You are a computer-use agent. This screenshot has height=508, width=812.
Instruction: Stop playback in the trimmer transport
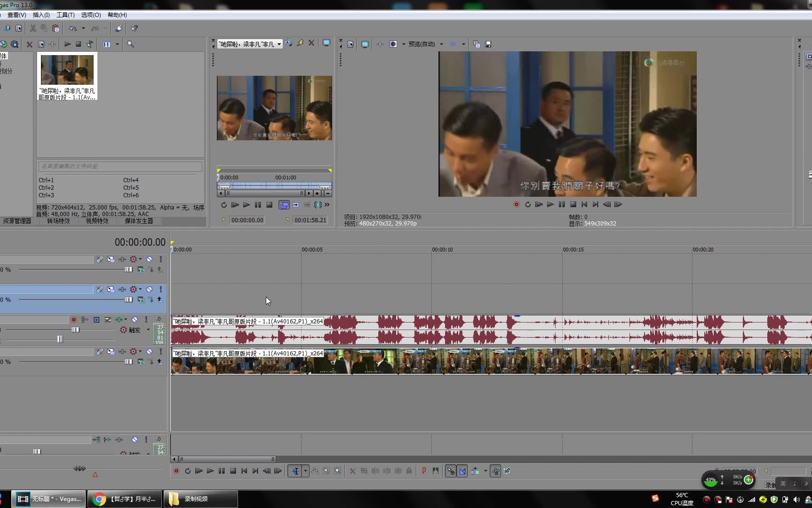(269, 205)
